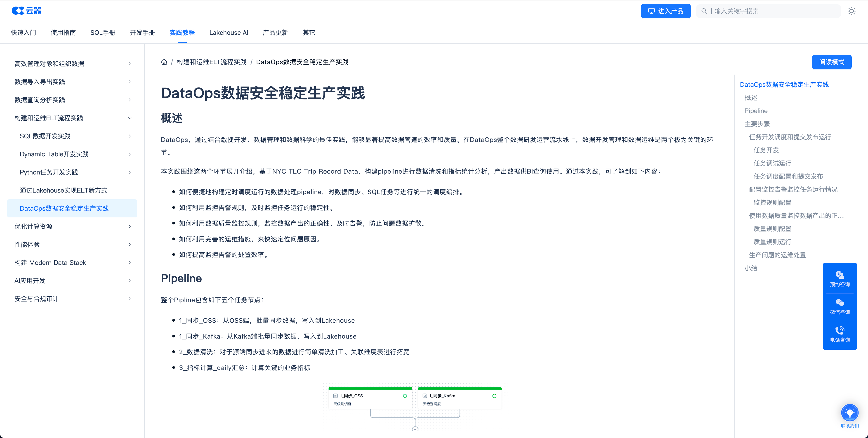Viewport: 868px width, 438px height.
Task: Click the home breadcrumb icon
Action: click(164, 62)
